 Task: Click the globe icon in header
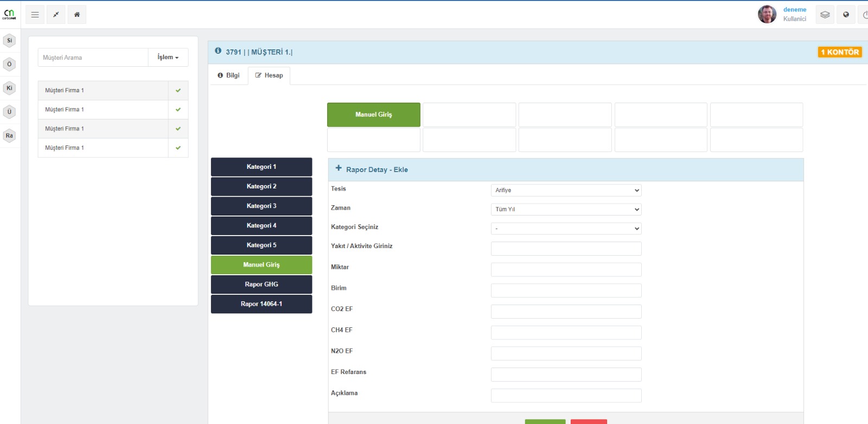846,15
